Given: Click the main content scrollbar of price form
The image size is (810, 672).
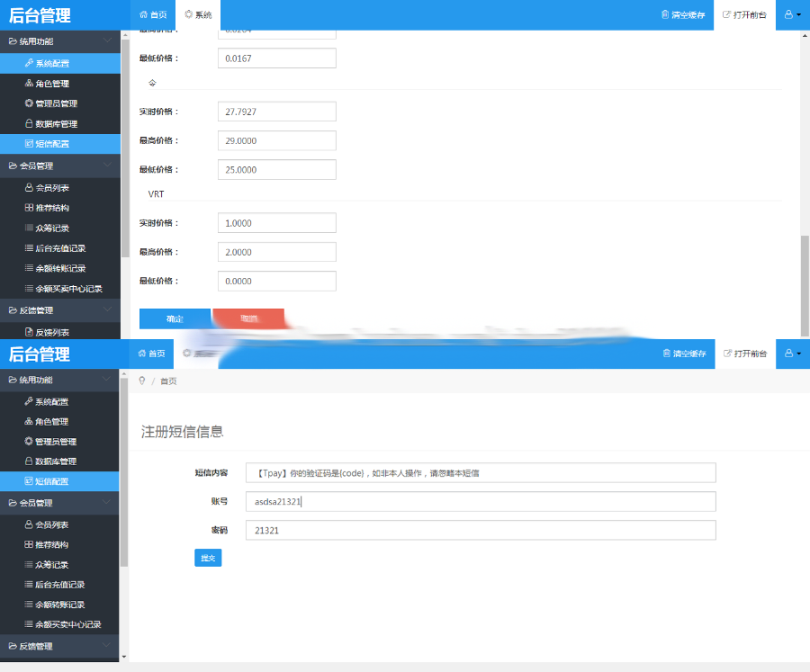Looking at the screenshot, I should pos(805,286).
